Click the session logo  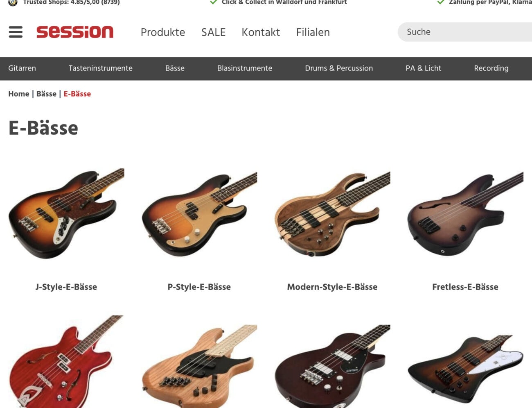click(x=75, y=32)
